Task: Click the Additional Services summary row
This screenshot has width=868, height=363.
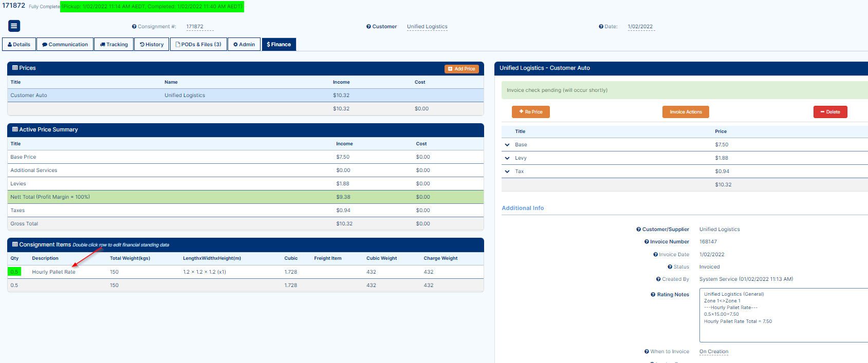Action: [246, 170]
